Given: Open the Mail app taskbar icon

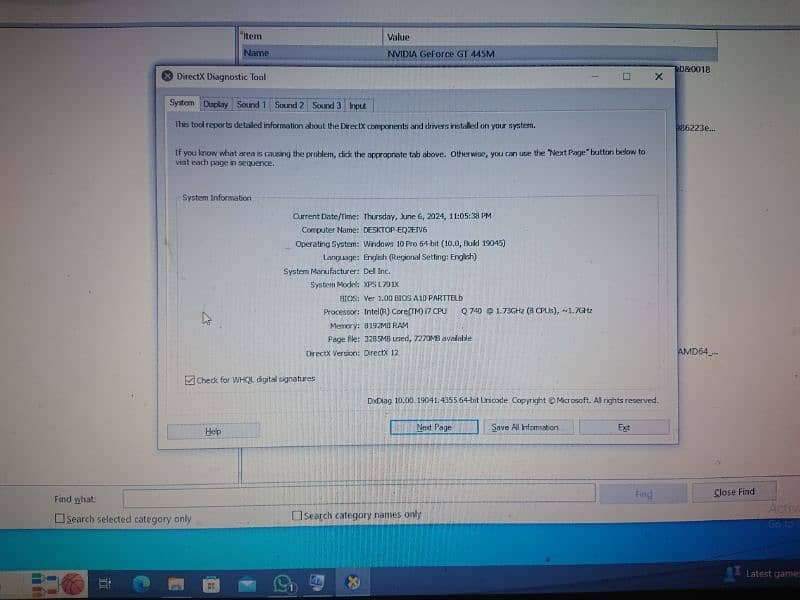Looking at the screenshot, I should pyautogui.click(x=247, y=583).
